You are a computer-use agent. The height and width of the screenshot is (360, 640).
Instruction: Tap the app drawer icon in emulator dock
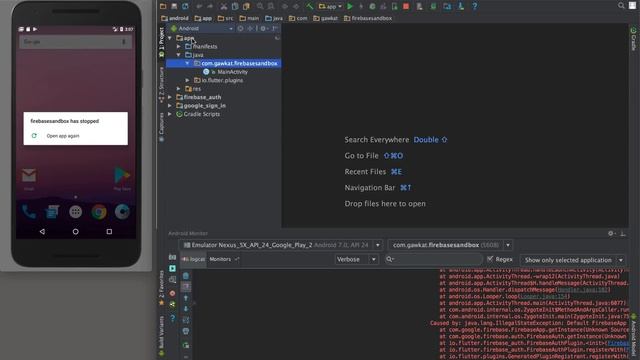point(76,212)
